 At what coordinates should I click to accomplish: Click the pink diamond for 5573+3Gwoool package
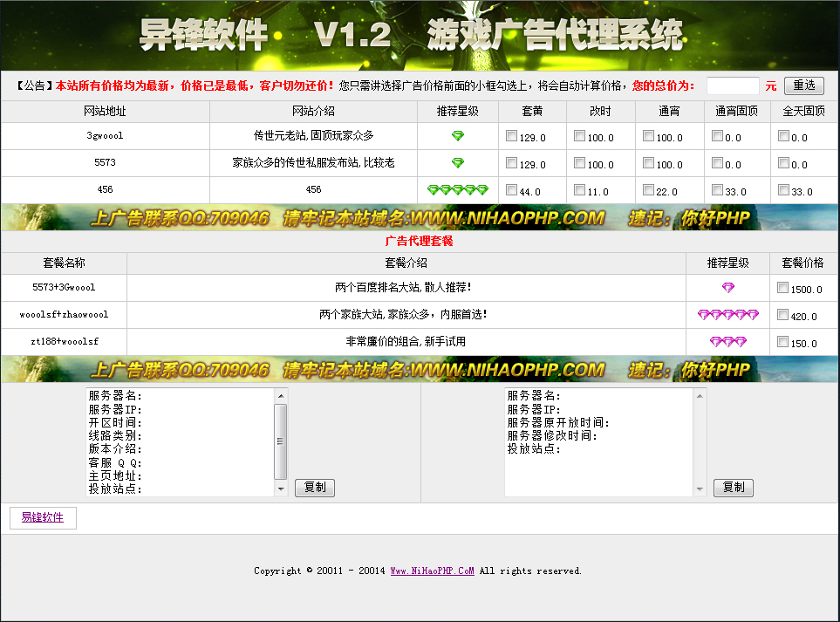point(728,288)
